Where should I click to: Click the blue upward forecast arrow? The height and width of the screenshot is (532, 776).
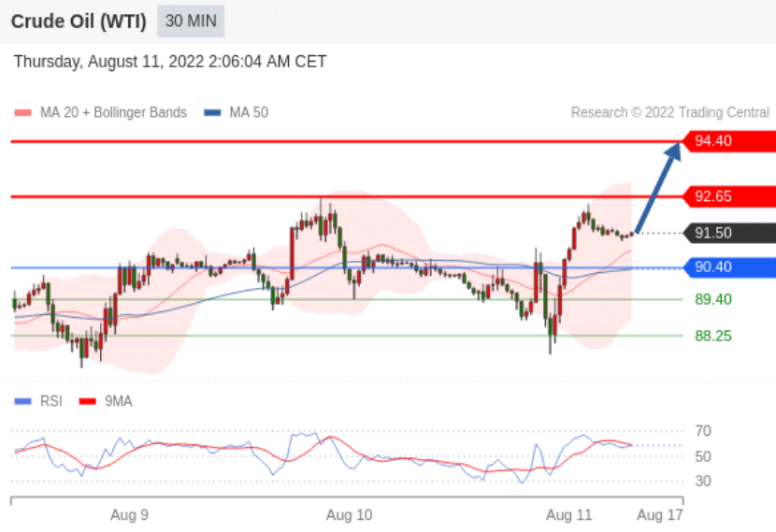tap(658, 187)
